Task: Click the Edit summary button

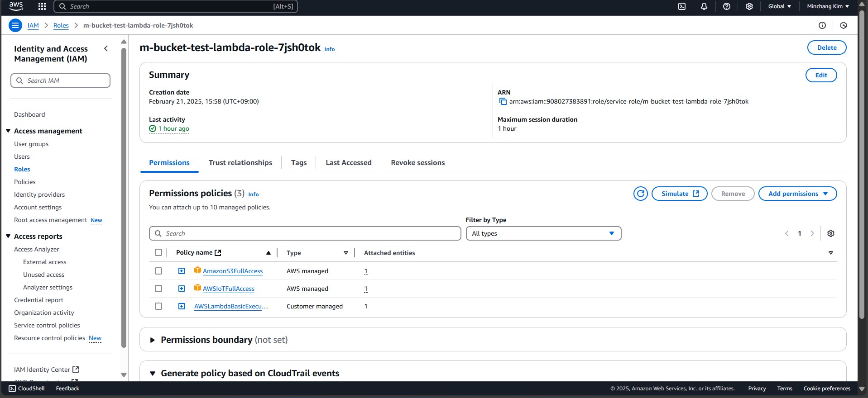Action: (821, 75)
